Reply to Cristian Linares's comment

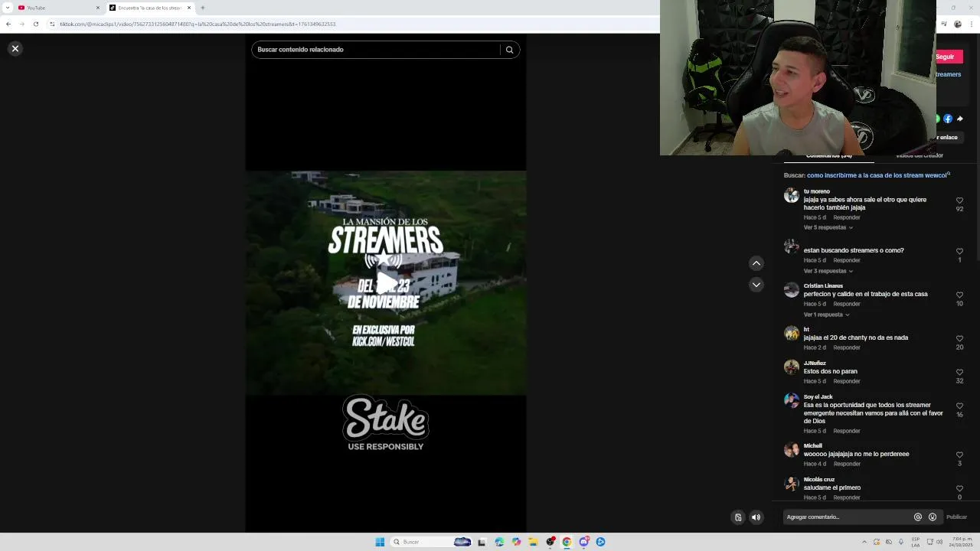(x=847, y=304)
